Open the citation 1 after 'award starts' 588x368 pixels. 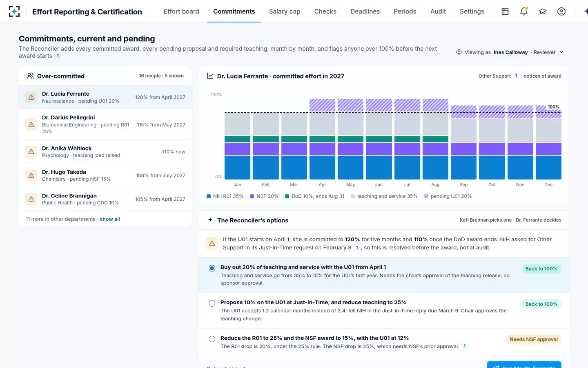[x=58, y=56]
